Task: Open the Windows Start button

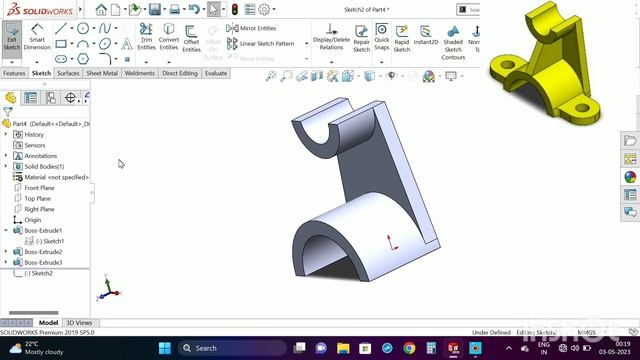Action: click(x=165, y=348)
